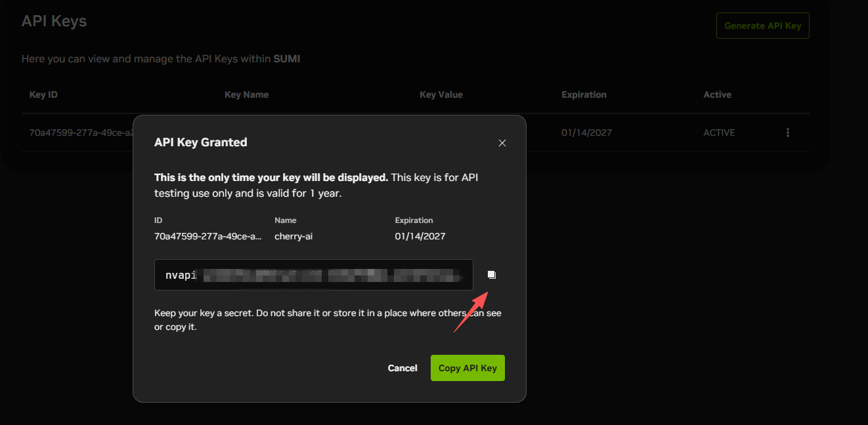The width and height of the screenshot is (868, 425).
Task: Click the Expiration column header in the table
Action: tap(584, 94)
